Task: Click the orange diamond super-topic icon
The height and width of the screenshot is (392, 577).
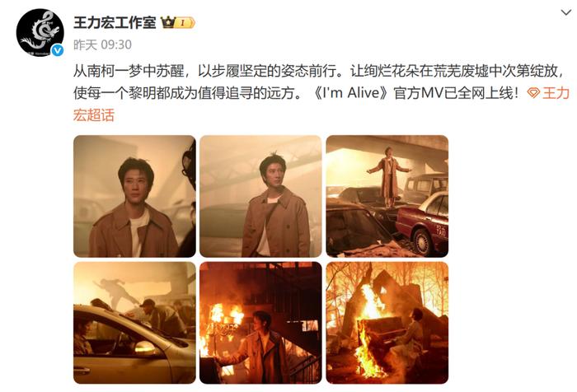Action: point(533,93)
